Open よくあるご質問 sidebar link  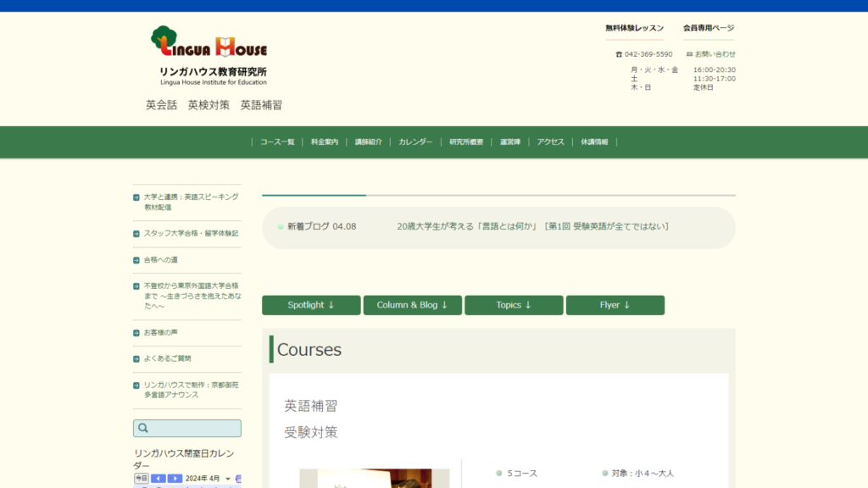click(x=167, y=358)
